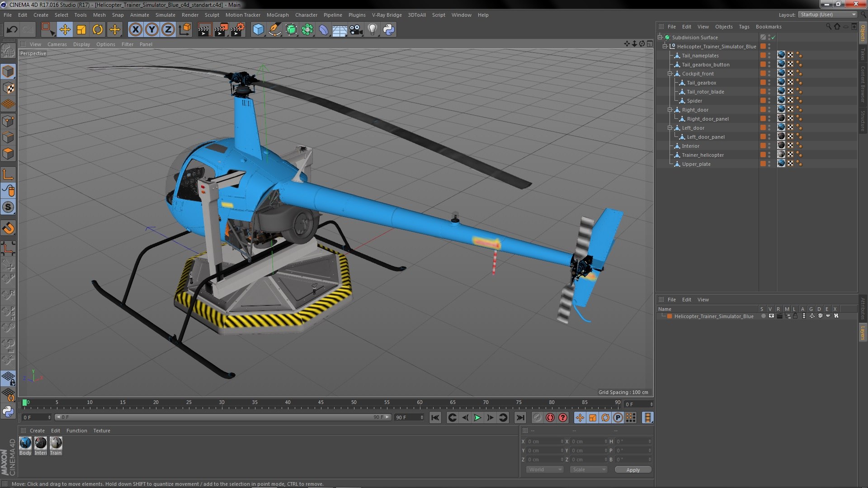868x488 pixels.
Task: Click the coordinate system icon
Action: coord(185,30)
